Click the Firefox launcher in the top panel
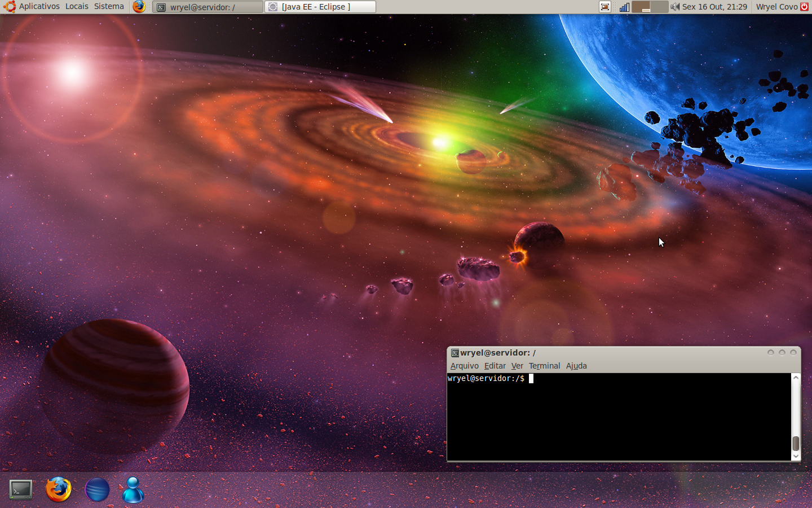The height and width of the screenshot is (508, 812). pyautogui.click(x=139, y=7)
